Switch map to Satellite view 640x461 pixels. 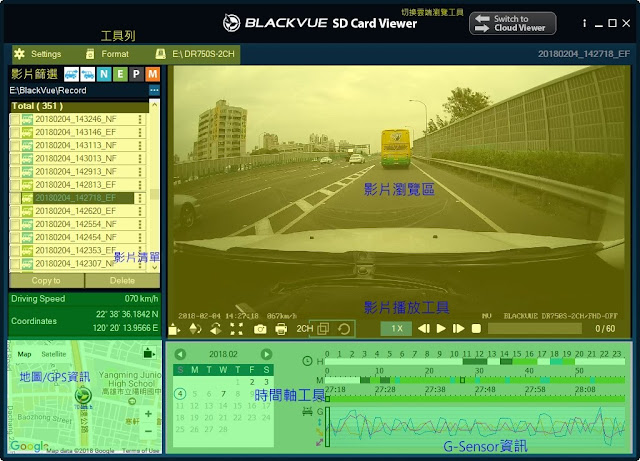[x=53, y=354]
